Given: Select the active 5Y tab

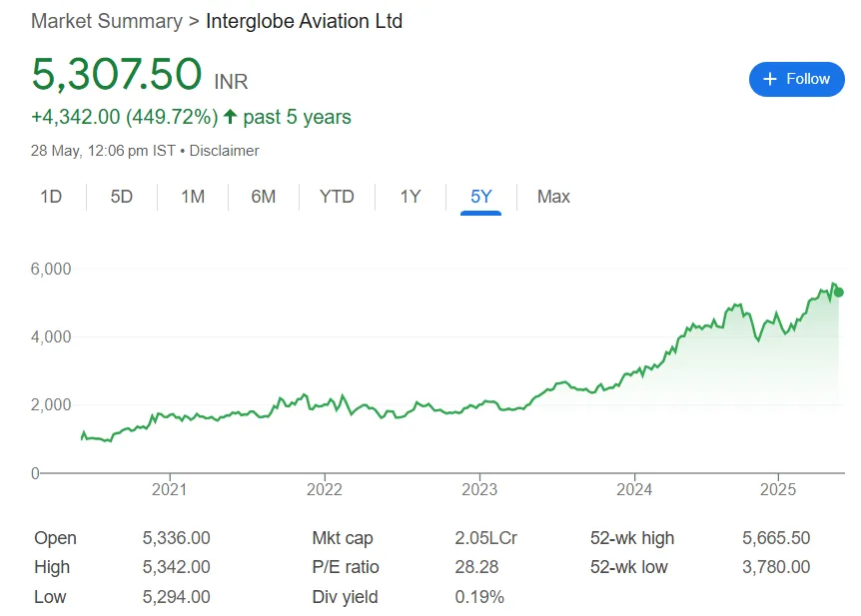Looking at the screenshot, I should pyautogui.click(x=481, y=197).
